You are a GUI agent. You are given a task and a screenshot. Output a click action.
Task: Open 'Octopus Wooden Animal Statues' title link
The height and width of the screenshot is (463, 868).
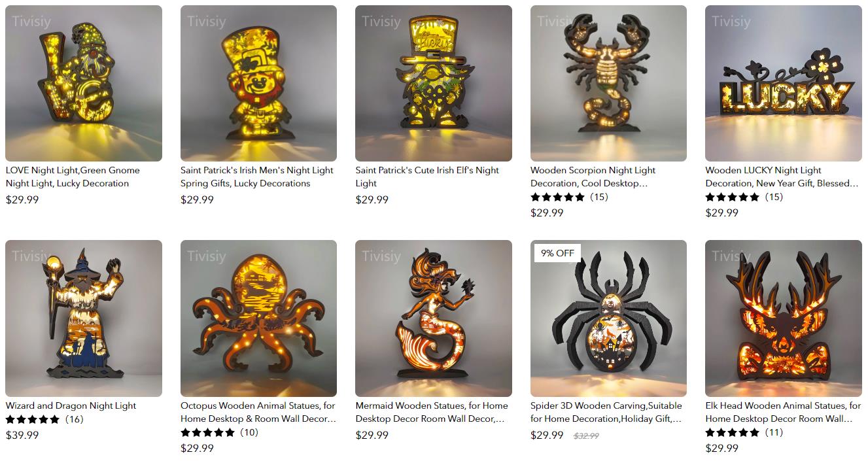point(258,412)
